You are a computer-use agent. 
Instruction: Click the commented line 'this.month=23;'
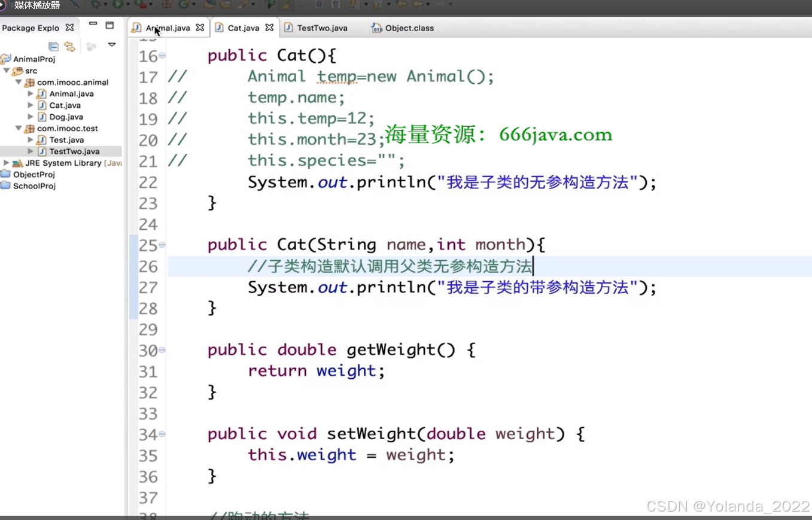click(317, 139)
